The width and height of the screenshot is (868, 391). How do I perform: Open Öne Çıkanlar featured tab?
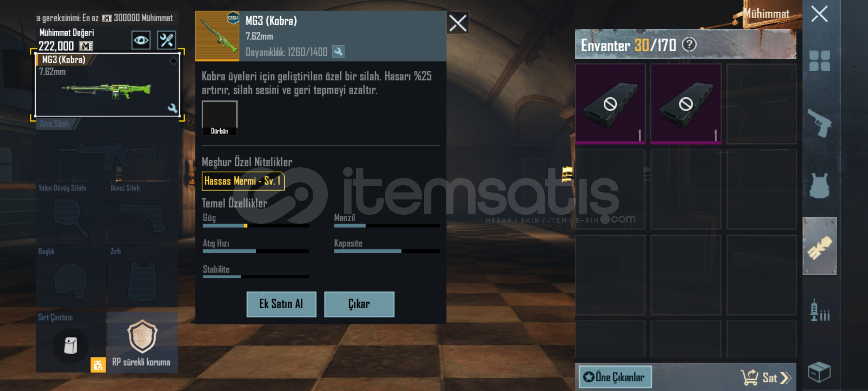coord(615,377)
